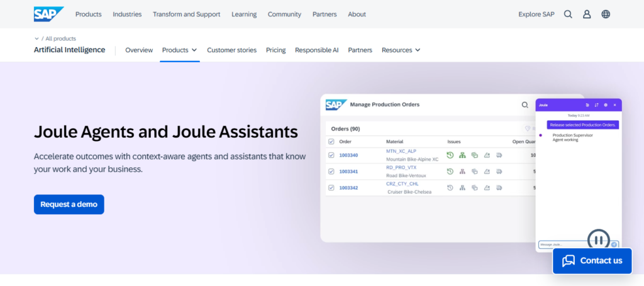Click search icon in Manage Production Orders
Screen dimensions: 644x286
525,104
